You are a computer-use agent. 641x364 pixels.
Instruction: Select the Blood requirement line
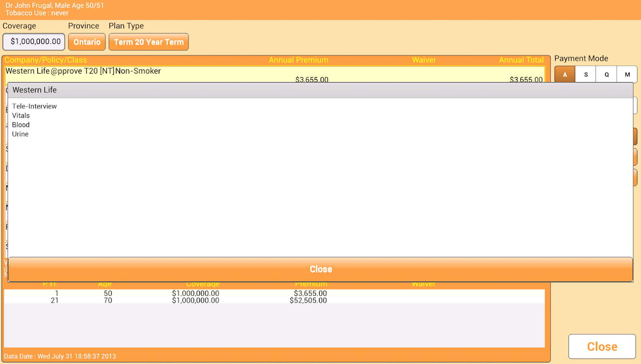coord(21,125)
